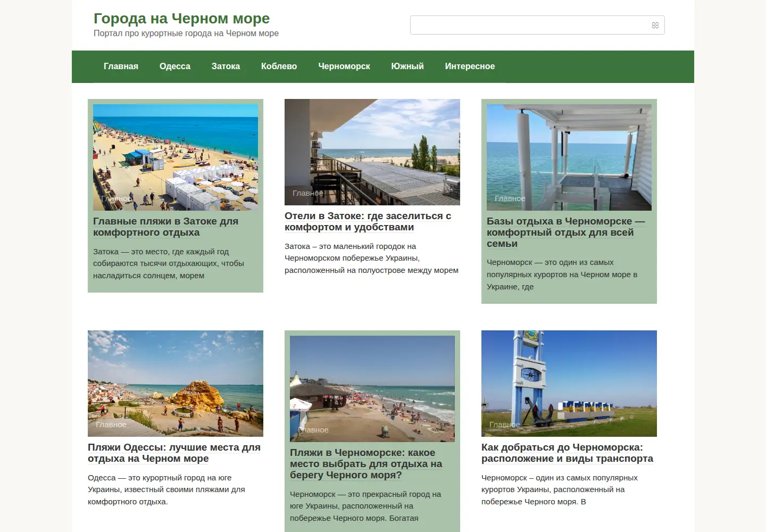The height and width of the screenshot is (532, 766).
Task: Open article Главные пляжи в Затоке
Action: pos(165,227)
